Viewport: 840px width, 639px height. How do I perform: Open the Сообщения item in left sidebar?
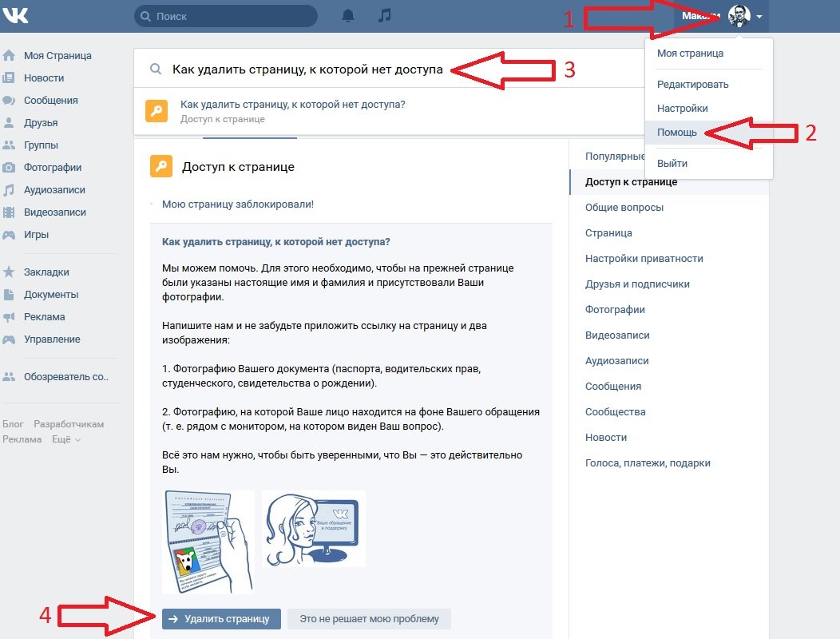pyautogui.click(x=51, y=101)
